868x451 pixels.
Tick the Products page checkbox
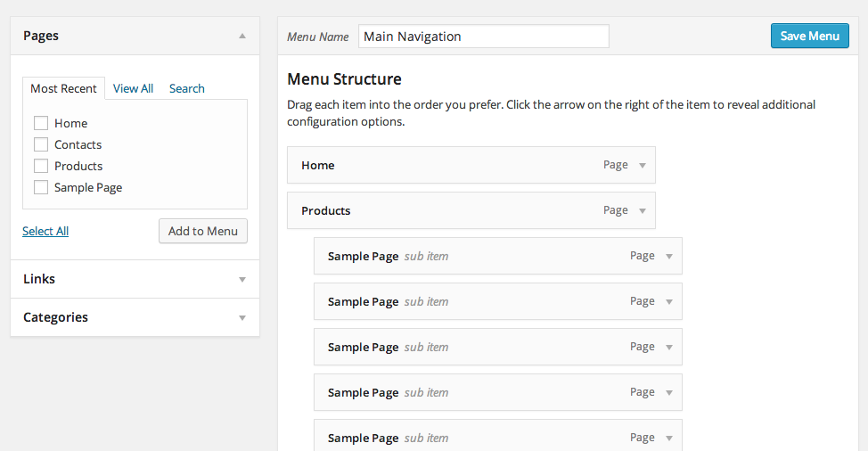point(41,166)
